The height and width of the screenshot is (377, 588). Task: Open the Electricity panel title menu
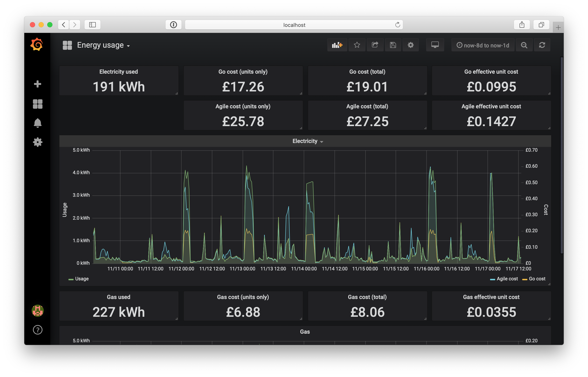[307, 141]
